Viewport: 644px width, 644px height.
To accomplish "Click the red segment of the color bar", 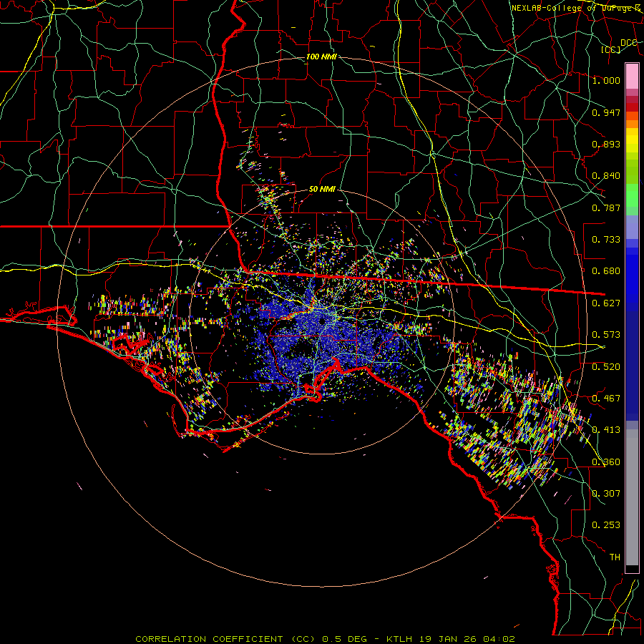I will pyautogui.click(x=632, y=107).
